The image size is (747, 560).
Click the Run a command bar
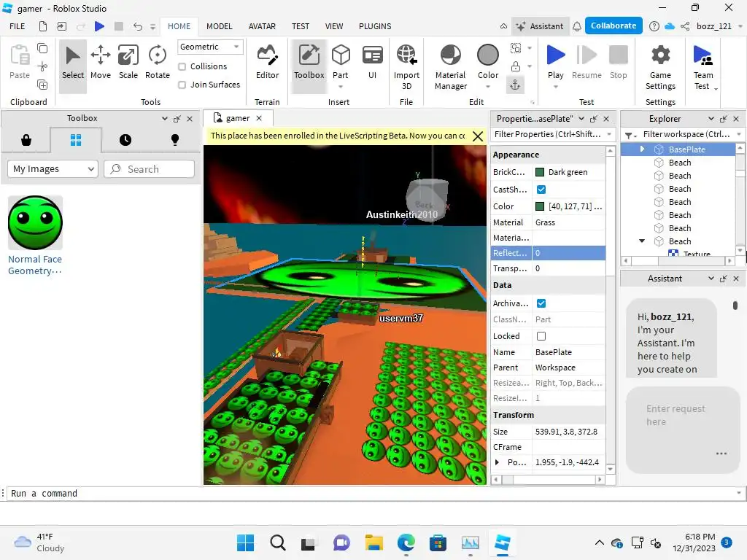(371, 494)
